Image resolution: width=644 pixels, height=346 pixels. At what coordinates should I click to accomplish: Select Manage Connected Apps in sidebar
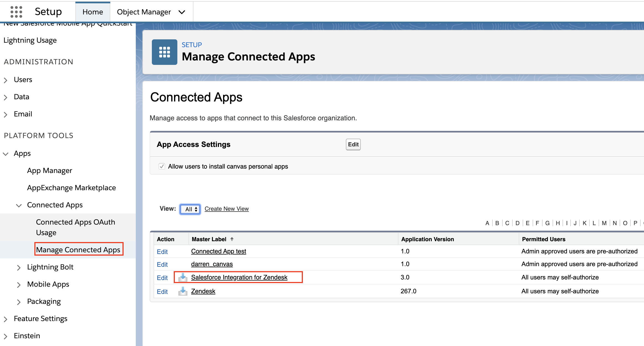78,250
